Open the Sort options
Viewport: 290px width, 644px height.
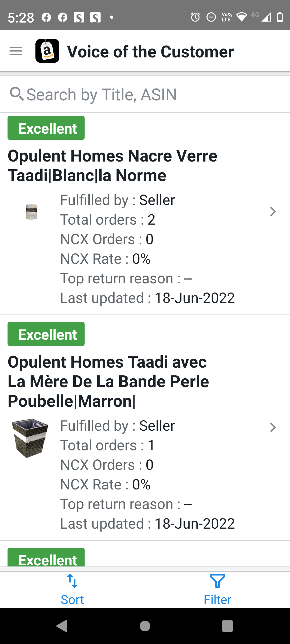72,590
